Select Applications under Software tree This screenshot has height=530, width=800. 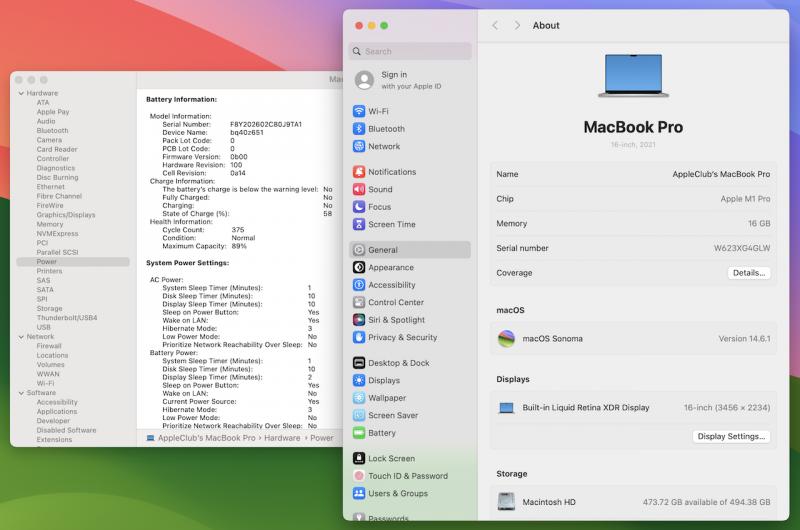pyautogui.click(x=57, y=412)
